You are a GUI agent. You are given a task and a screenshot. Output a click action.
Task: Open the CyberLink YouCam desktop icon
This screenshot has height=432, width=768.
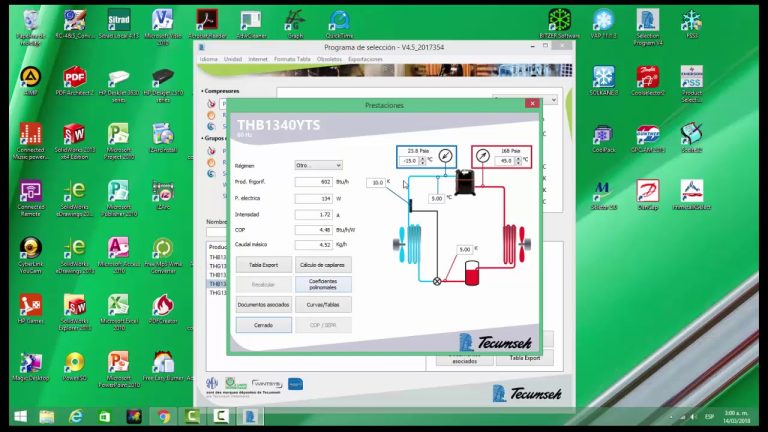(30, 256)
